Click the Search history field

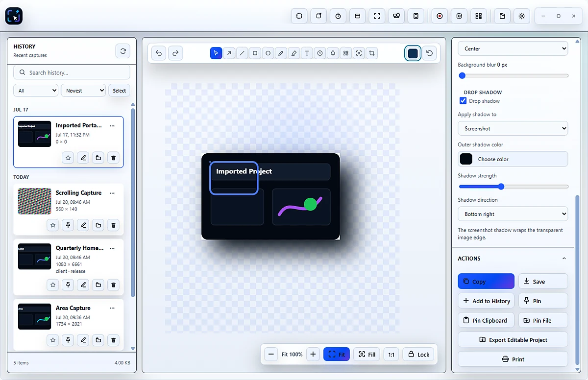coord(72,72)
